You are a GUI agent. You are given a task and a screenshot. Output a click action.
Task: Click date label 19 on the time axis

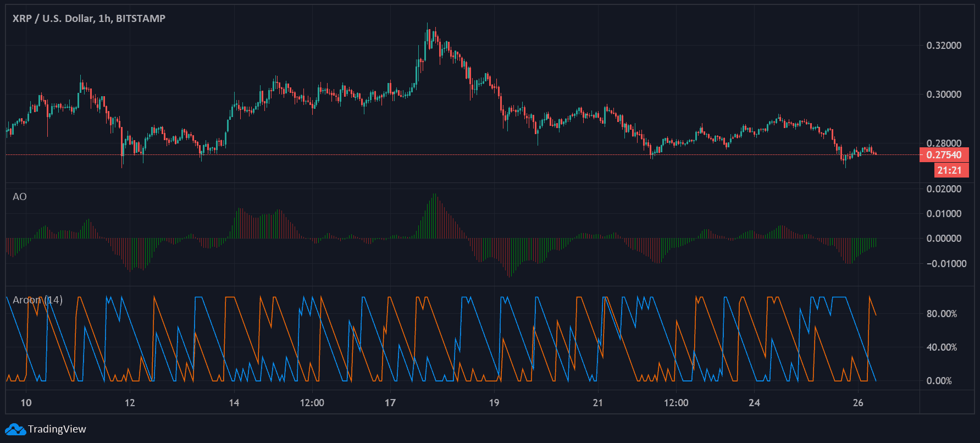pyautogui.click(x=494, y=403)
